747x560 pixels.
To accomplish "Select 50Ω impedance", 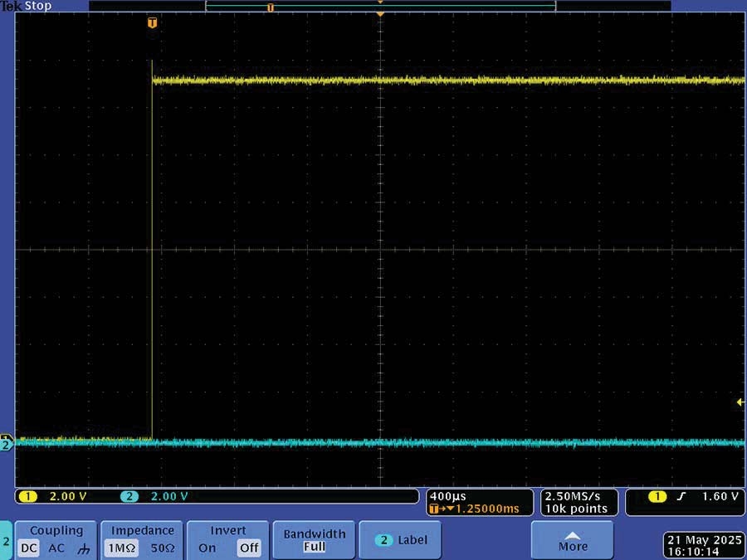I will pyautogui.click(x=163, y=548).
